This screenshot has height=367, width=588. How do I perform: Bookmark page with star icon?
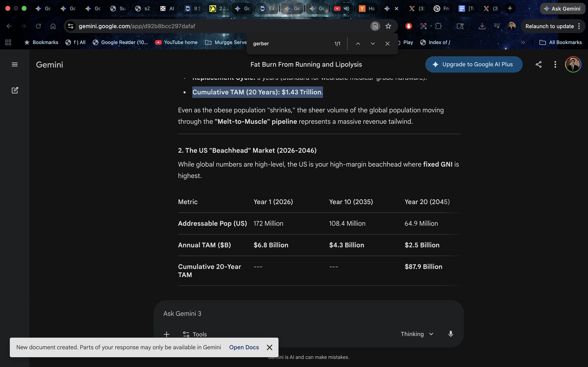tap(388, 26)
